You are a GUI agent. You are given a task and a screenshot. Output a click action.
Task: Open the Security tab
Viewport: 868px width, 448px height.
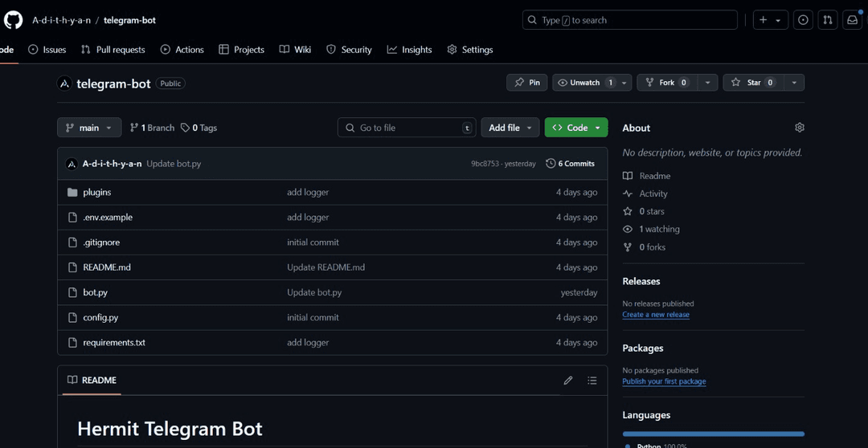click(349, 50)
